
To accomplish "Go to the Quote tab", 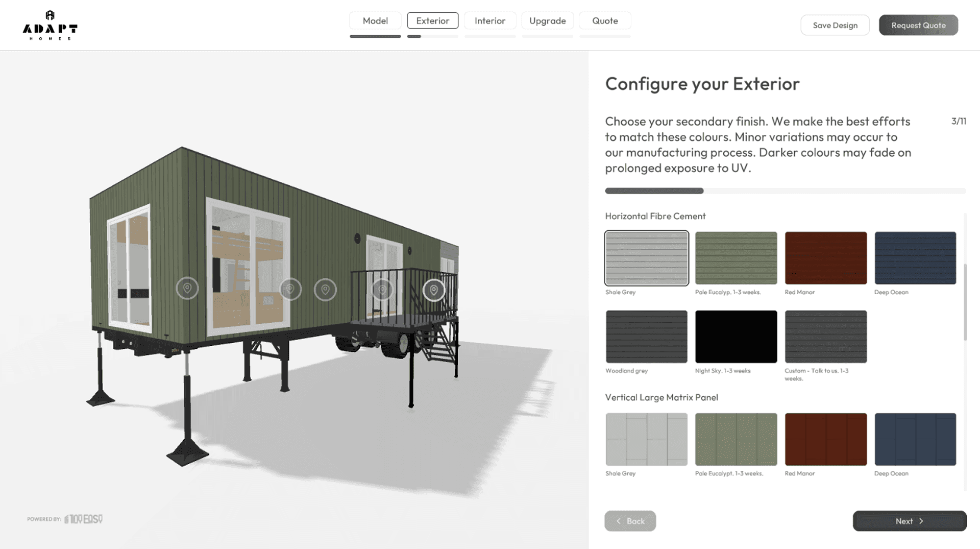I will point(605,20).
